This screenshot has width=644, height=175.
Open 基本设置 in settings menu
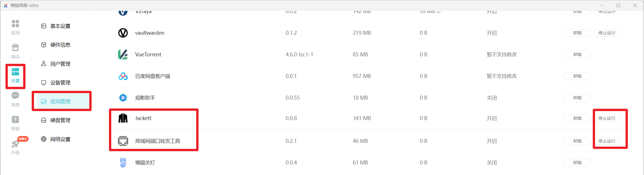(x=60, y=26)
